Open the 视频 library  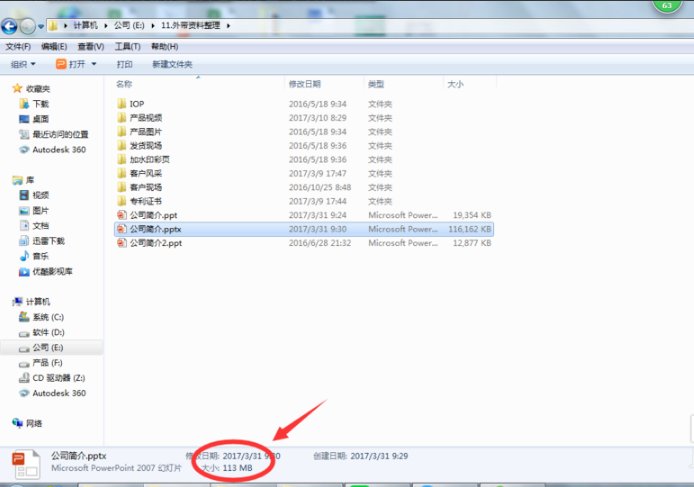(x=40, y=195)
